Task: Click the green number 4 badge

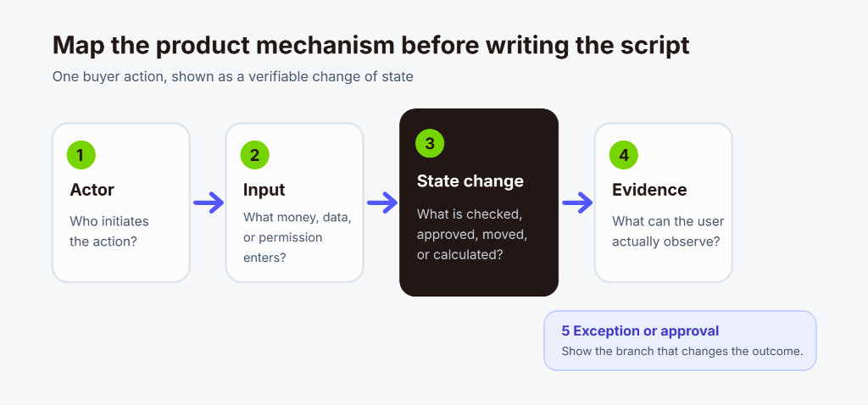Action: point(623,155)
